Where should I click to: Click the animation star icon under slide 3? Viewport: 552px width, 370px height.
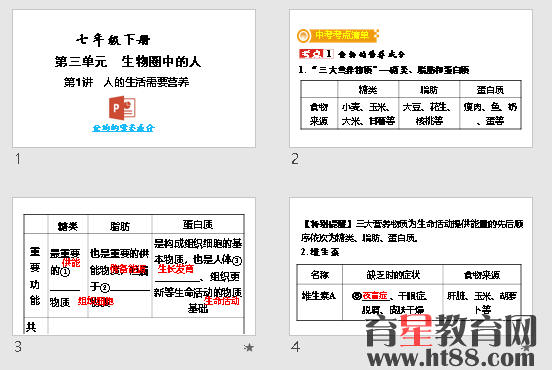click(249, 348)
